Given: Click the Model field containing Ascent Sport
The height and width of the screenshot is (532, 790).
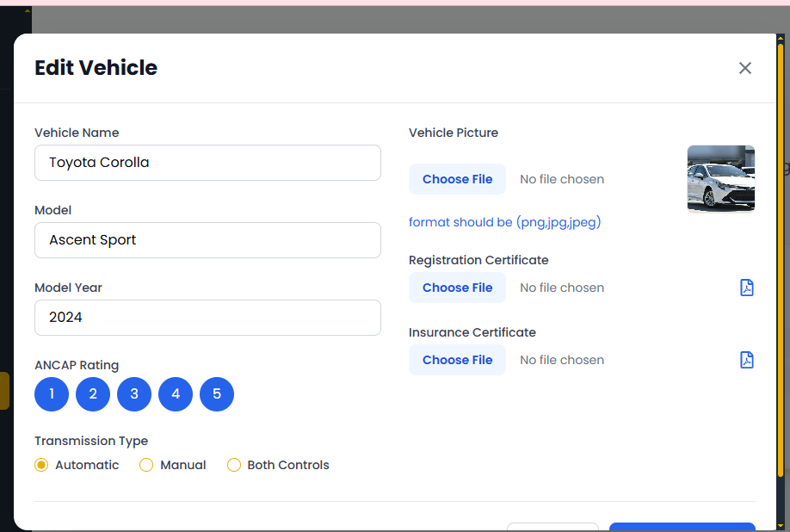Looking at the screenshot, I should (x=207, y=240).
